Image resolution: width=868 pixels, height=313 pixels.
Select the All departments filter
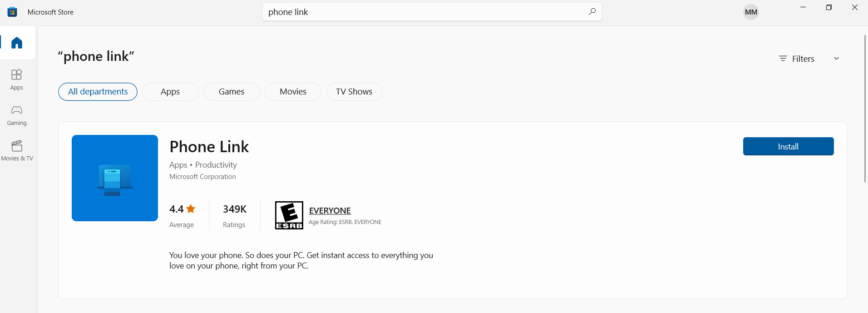[x=98, y=92]
